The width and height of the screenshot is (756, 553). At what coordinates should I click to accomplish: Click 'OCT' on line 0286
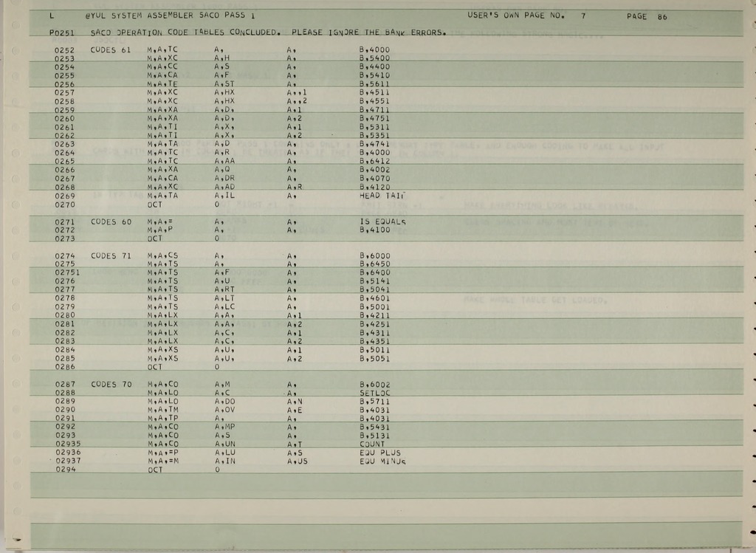155,368
